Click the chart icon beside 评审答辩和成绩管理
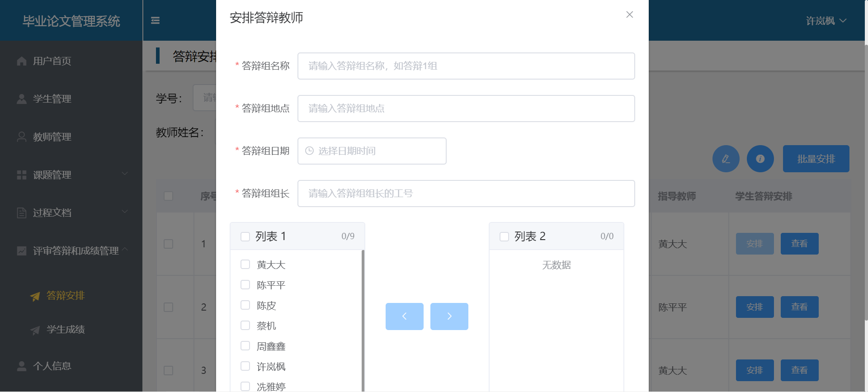Viewport: 868px width, 392px height. pyautogui.click(x=21, y=251)
